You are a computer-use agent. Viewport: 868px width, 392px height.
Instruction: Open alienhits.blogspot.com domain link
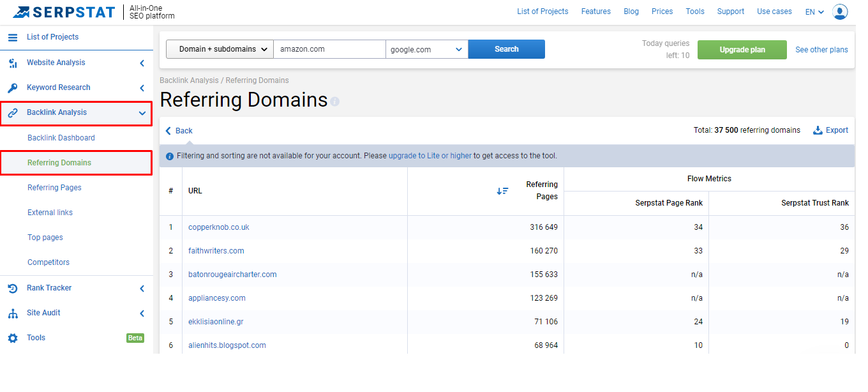(227, 345)
